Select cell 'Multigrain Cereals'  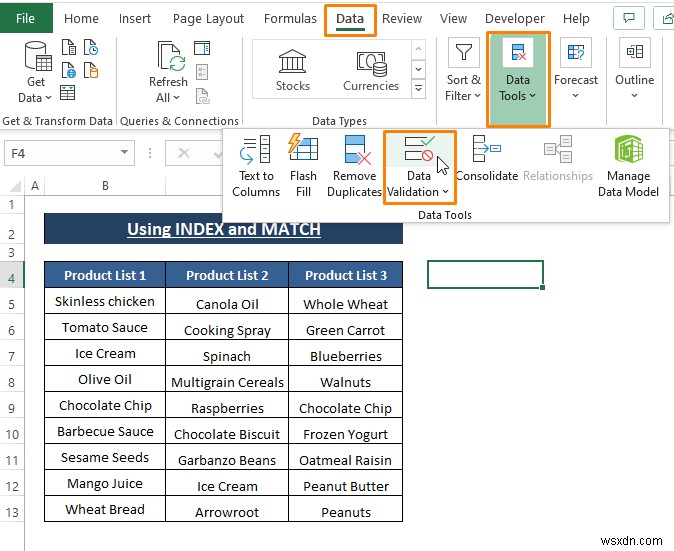227,379
